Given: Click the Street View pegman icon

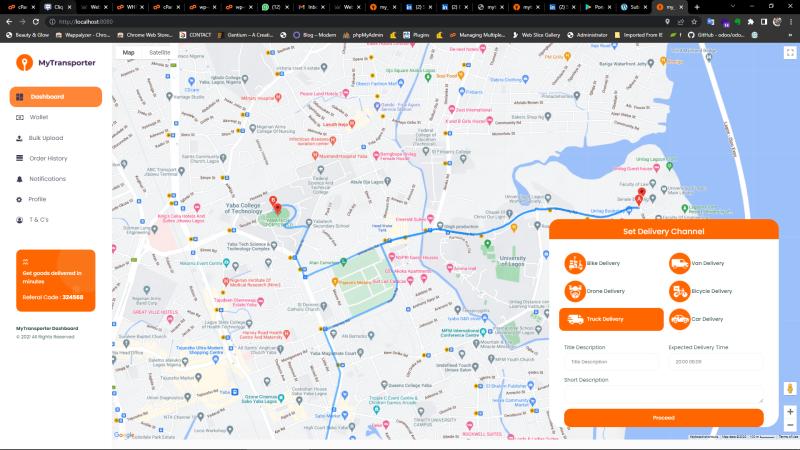Looking at the screenshot, I should pyautogui.click(x=790, y=388).
